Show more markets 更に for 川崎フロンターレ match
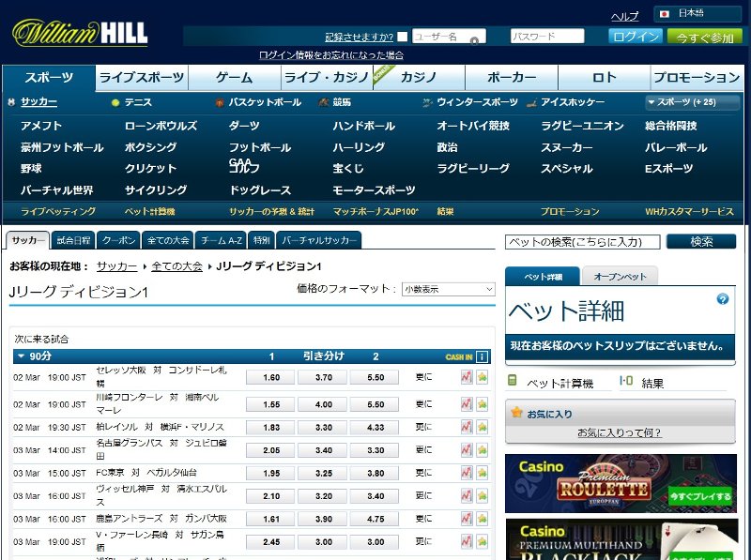The height and width of the screenshot is (560, 751). [x=423, y=404]
